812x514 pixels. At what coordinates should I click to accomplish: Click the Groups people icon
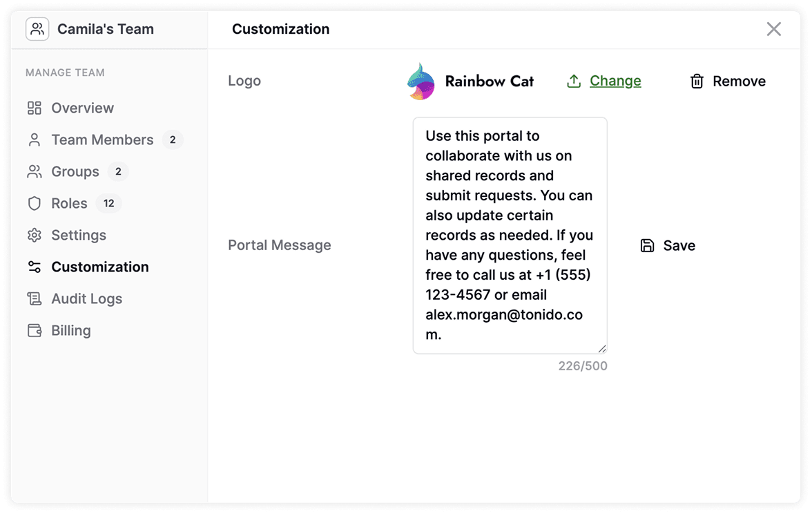[35, 171]
